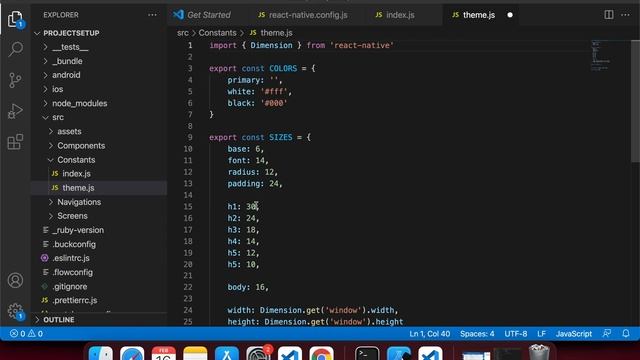Open the Accounts icon in activity bar
Screen dimensions: 640x360
[15, 280]
